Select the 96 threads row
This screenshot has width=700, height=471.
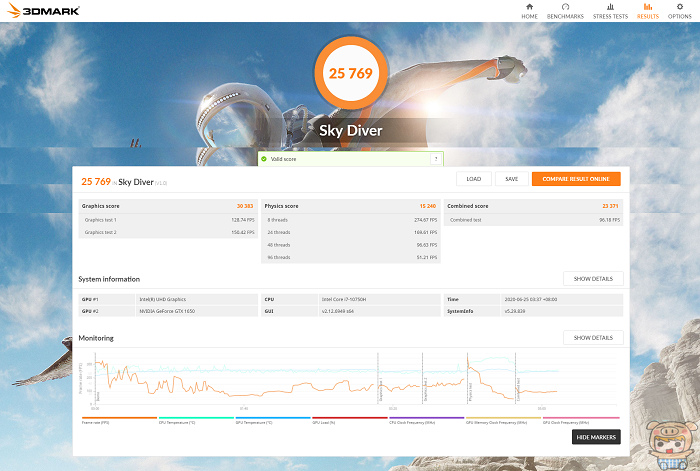pos(351,257)
